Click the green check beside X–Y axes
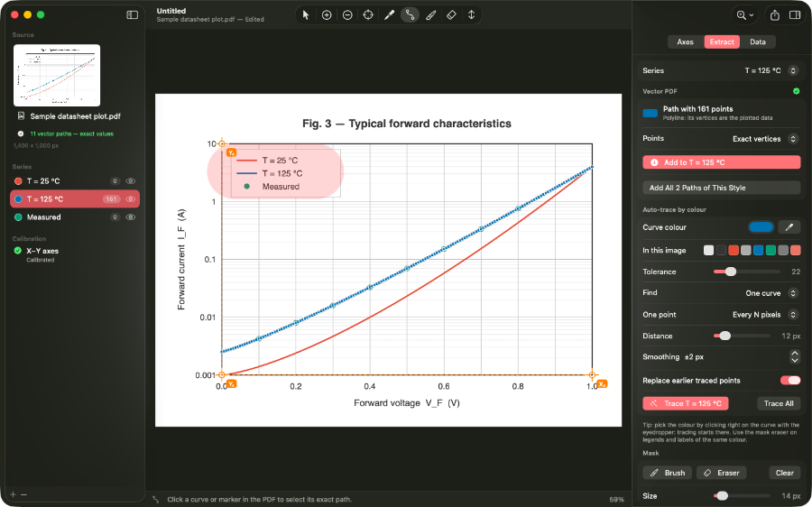Viewport: 812px width, 507px height. click(x=18, y=251)
